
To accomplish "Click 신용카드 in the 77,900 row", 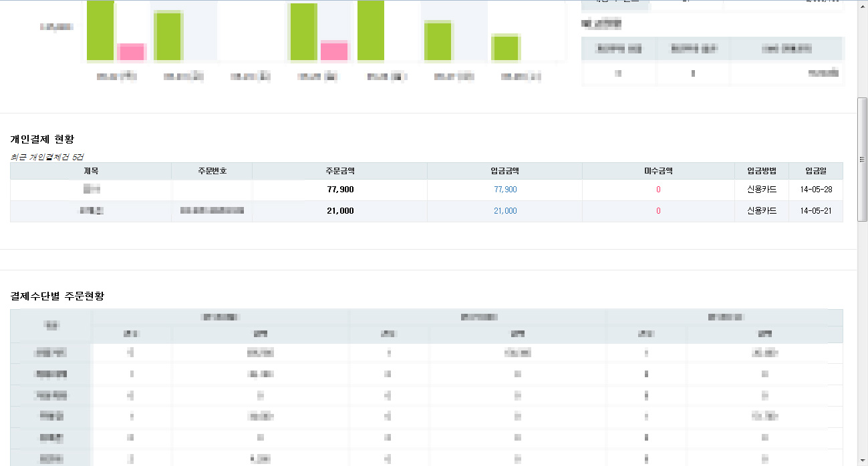I will (762, 190).
